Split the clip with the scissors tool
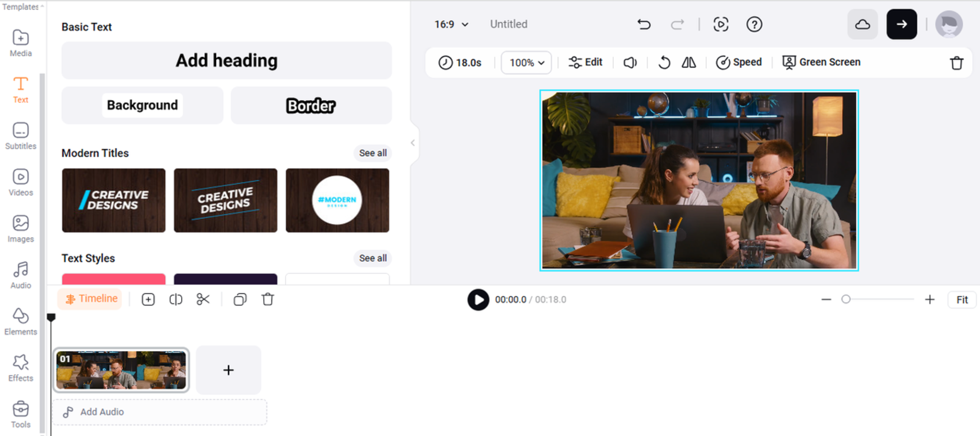 pos(203,299)
